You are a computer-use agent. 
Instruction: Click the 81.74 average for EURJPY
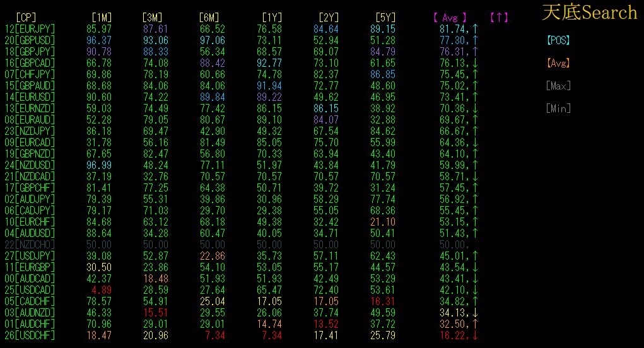tap(452, 29)
